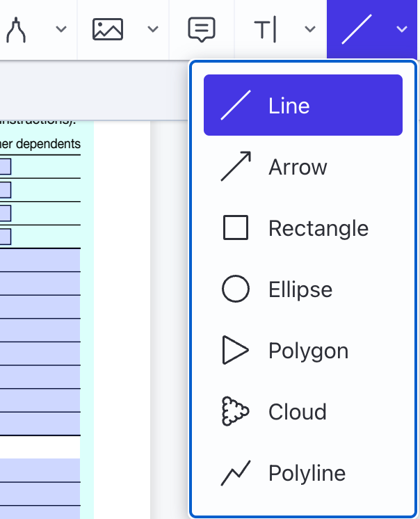The width and height of the screenshot is (420, 519).
Task: Select Arrow from the shapes menu
Action: (x=298, y=167)
